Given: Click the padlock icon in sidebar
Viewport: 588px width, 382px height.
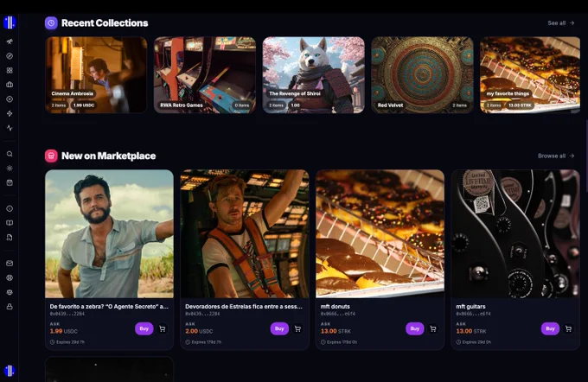Looking at the screenshot, I should (x=10, y=307).
